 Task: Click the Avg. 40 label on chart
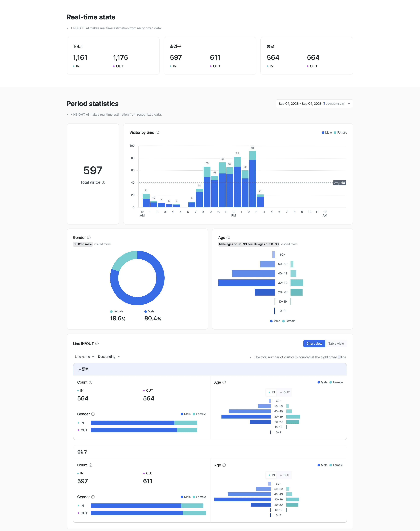(339, 183)
